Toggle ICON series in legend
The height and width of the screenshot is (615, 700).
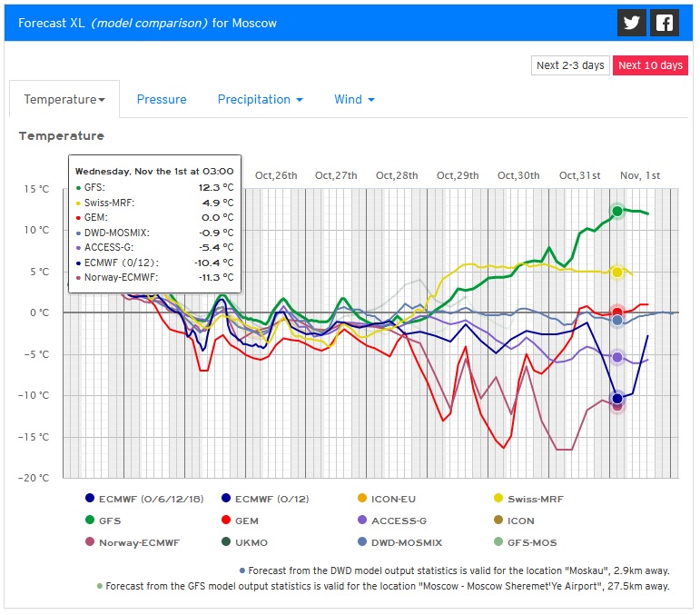click(x=514, y=521)
